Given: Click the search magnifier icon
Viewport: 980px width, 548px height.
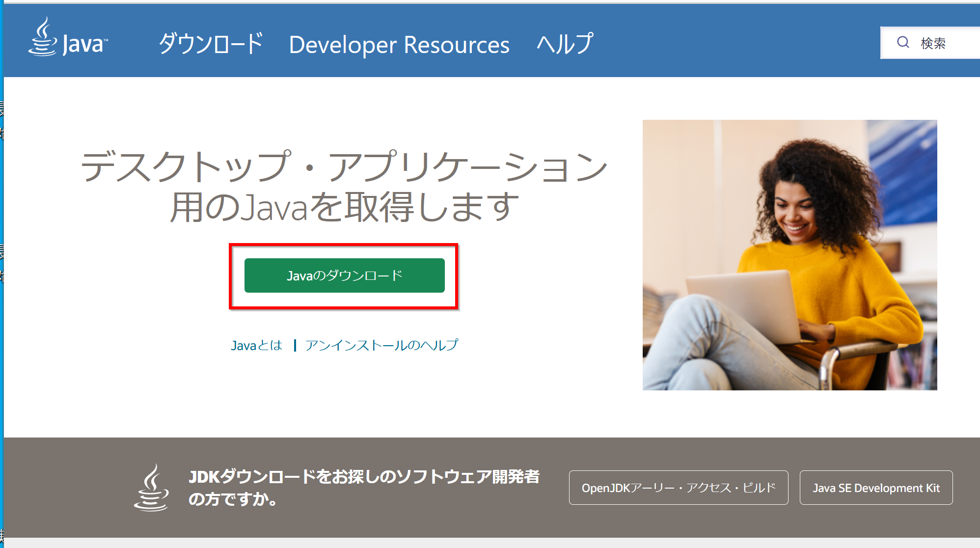Looking at the screenshot, I should pos(903,42).
